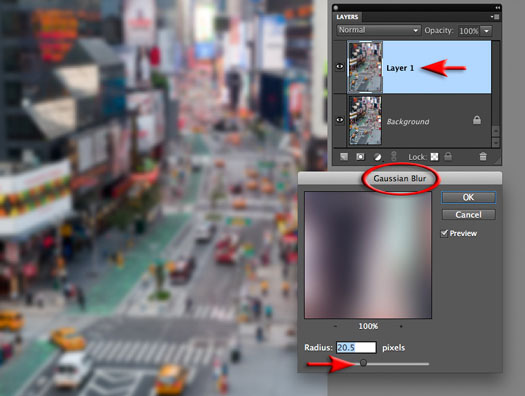Zoom in the blur preview plus button

pyautogui.click(x=401, y=326)
